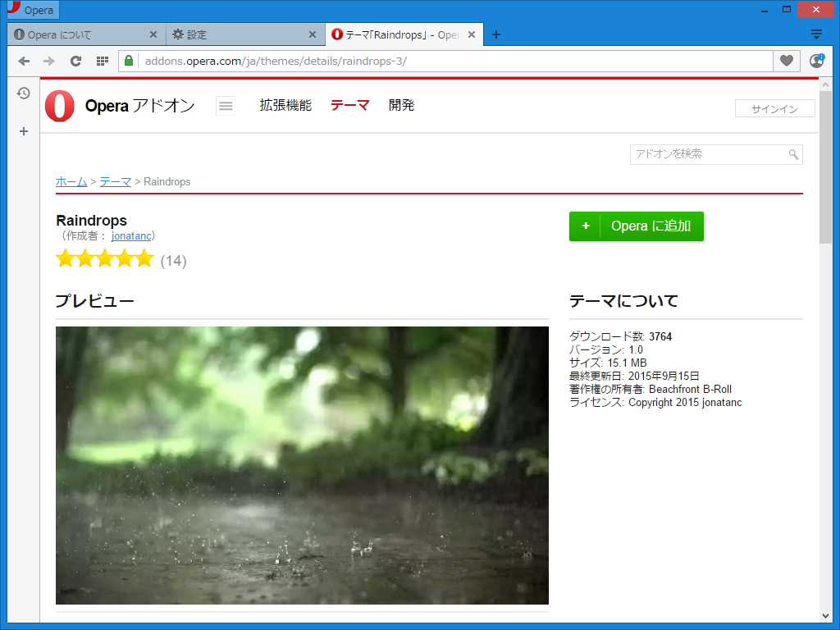Open the tab menu at the far right
This screenshot has height=630, width=840.
click(x=816, y=34)
